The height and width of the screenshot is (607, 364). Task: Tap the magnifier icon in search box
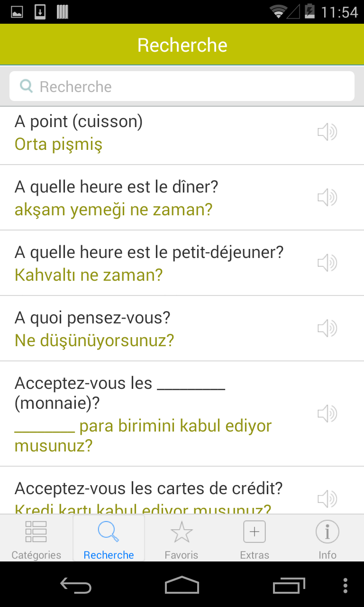click(x=26, y=86)
